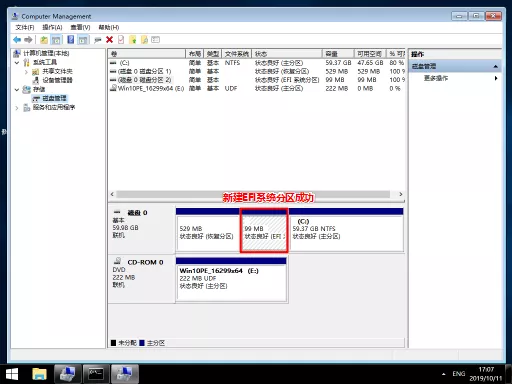Screen dimensions: 512x384
Task: Click the Back arrow in the toolbar
Action: pos(17,40)
